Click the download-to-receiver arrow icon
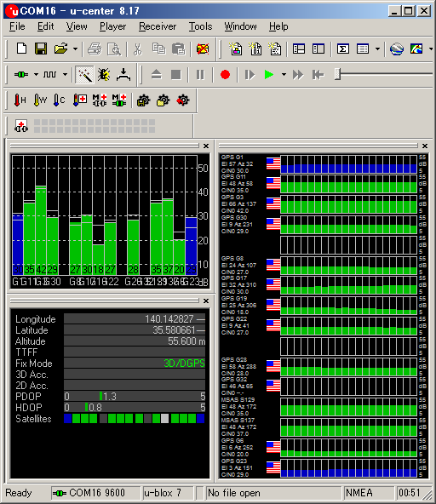The image size is (436, 504). pyautogui.click(x=123, y=75)
